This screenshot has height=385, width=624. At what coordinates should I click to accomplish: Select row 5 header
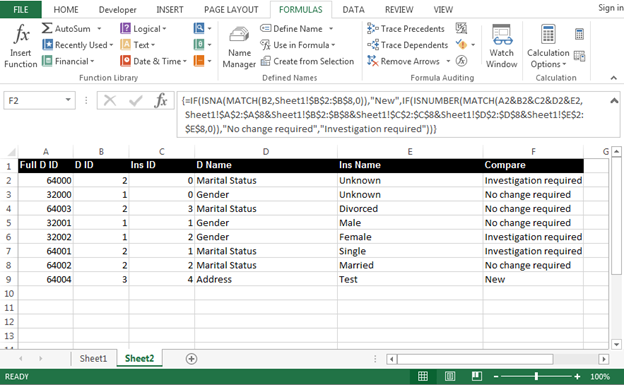[x=9, y=223]
